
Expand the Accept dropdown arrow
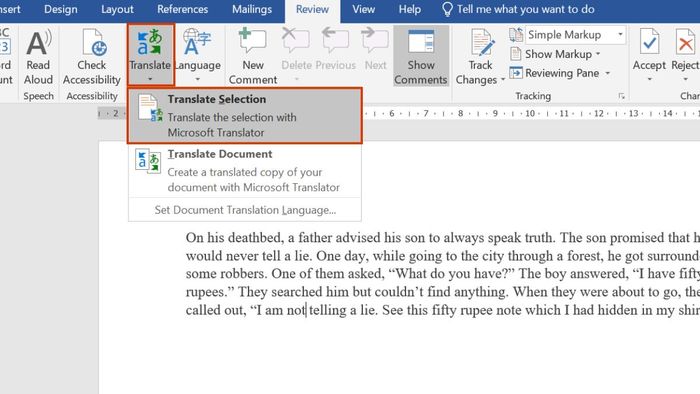650,79
